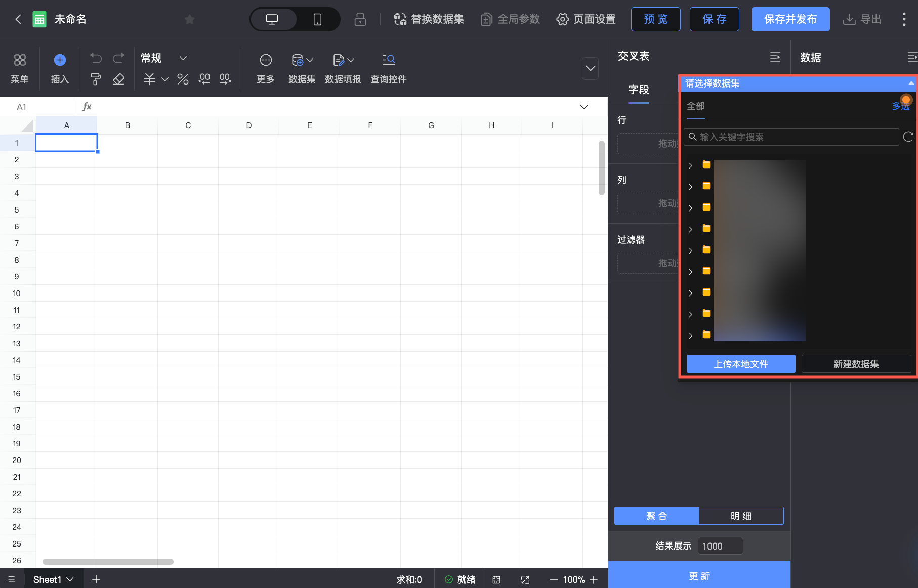Select row 10 header

coord(17,293)
